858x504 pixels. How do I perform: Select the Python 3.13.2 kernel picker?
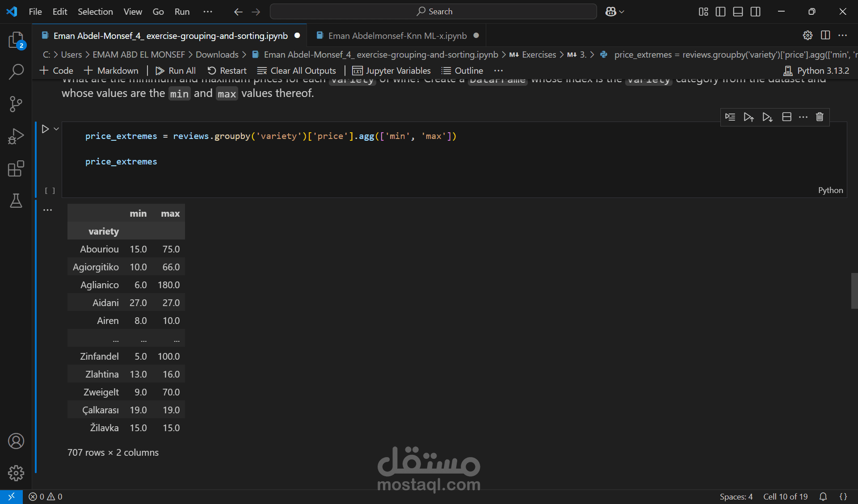click(816, 71)
